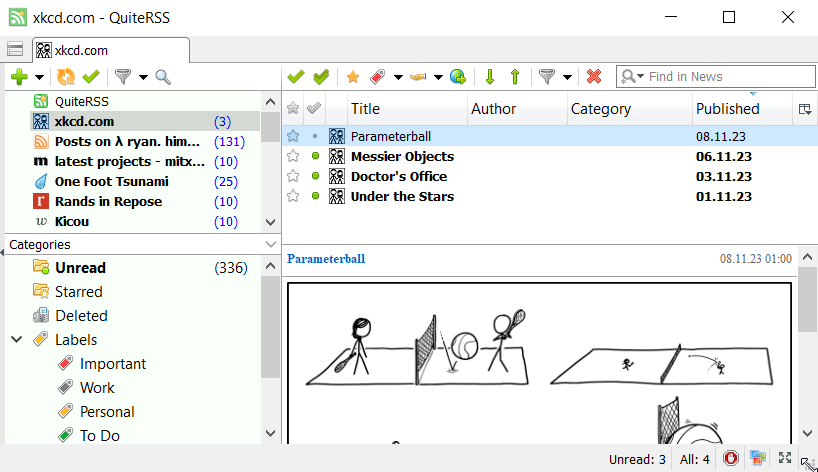
Task: Collapse the Labels tree node
Action: click(x=16, y=340)
